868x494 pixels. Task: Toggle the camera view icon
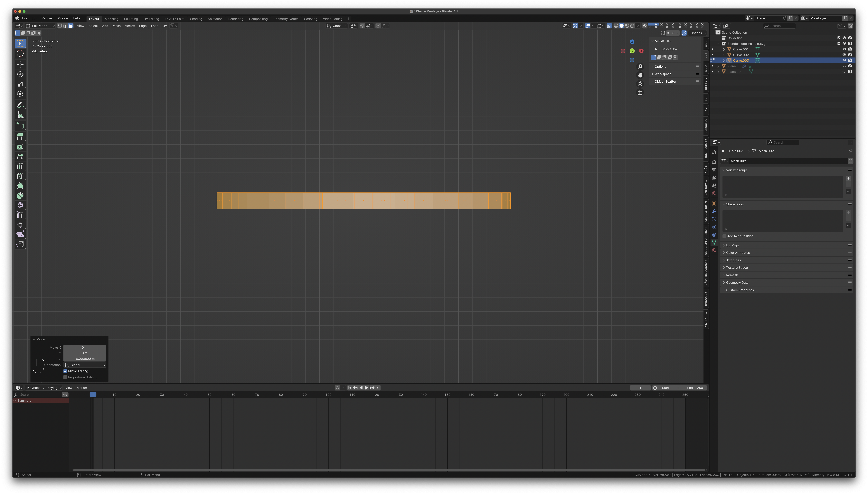click(640, 84)
